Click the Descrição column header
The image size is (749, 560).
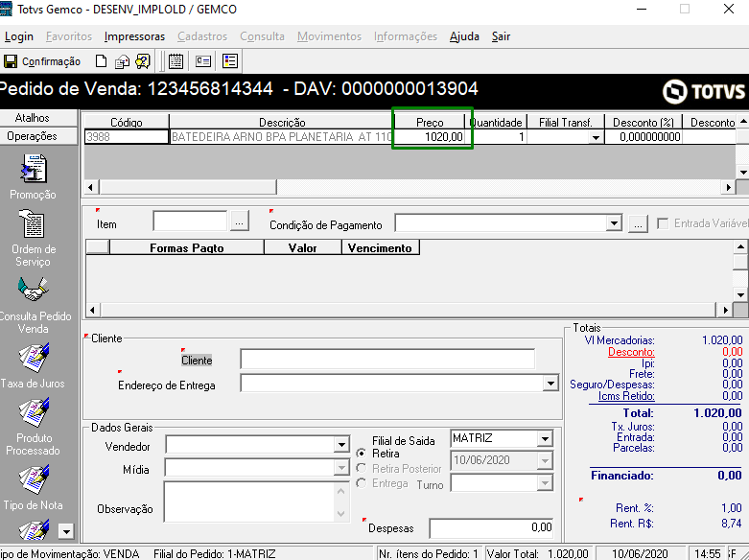point(282,123)
